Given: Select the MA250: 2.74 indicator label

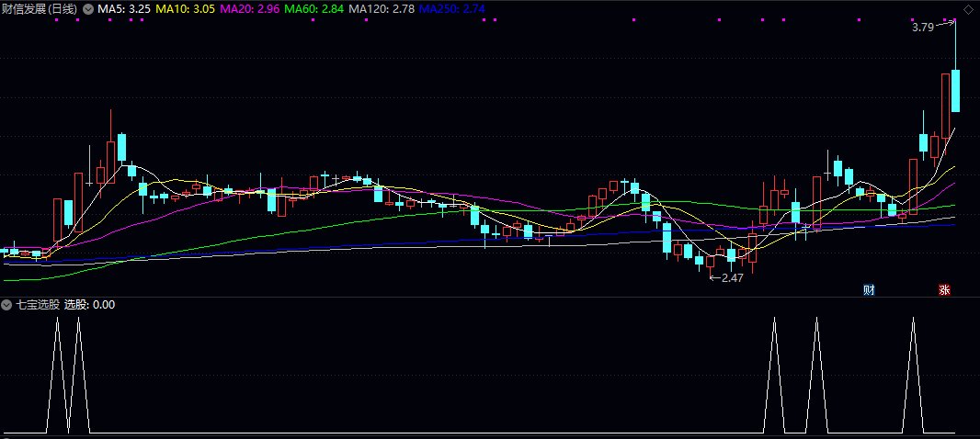Looking at the screenshot, I should 452,9.
